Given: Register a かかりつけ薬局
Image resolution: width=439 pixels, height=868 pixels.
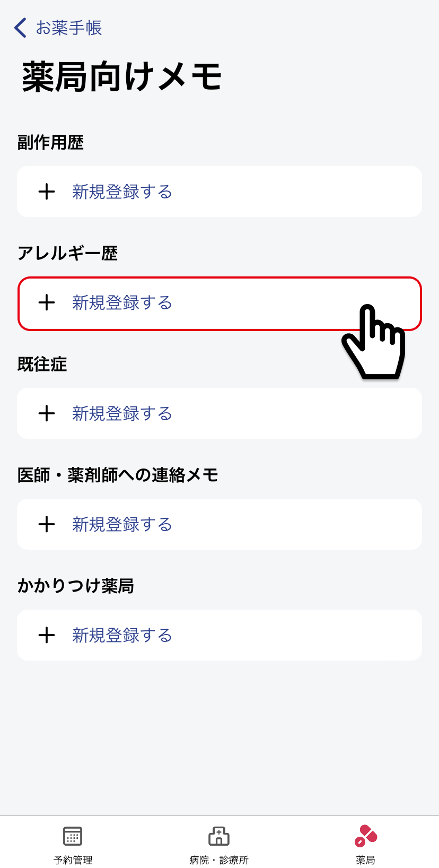Looking at the screenshot, I should pos(122,635).
